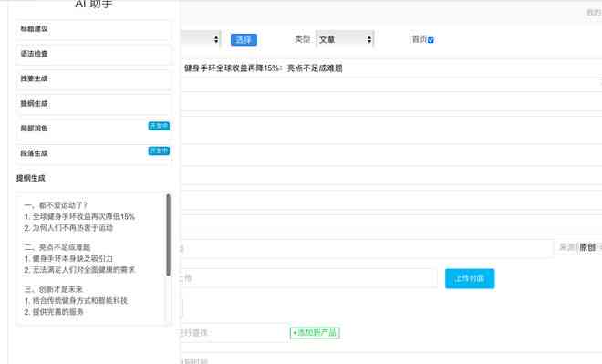Select the 段落生成 item
The image size is (602, 364).
click(93, 154)
